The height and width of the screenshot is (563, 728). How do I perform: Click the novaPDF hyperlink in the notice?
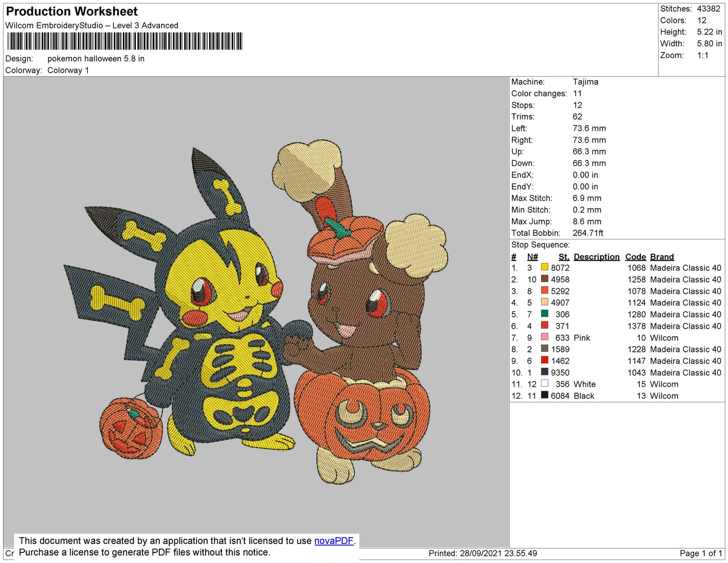(334, 541)
